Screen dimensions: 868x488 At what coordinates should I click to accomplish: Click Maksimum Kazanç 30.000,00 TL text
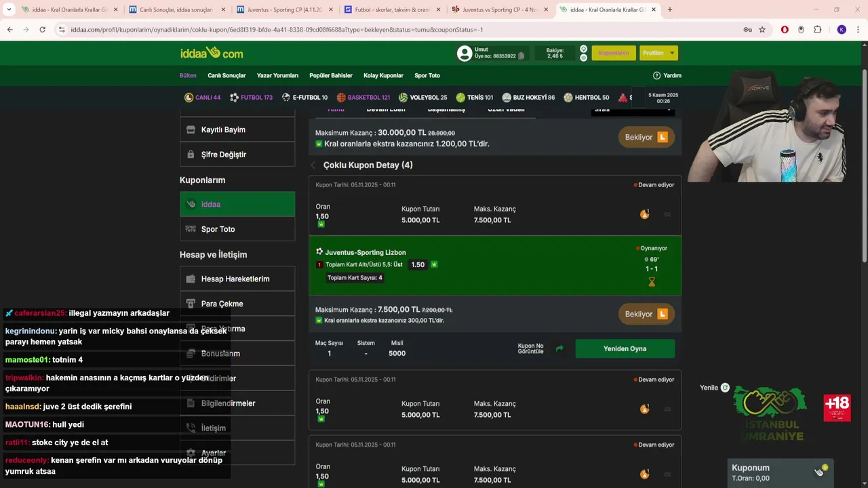pos(370,133)
